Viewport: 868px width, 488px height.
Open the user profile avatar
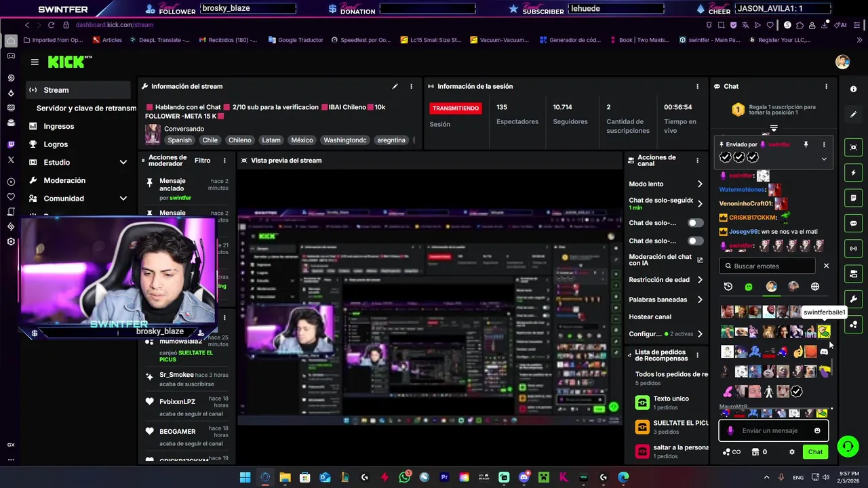coord(842,62)
